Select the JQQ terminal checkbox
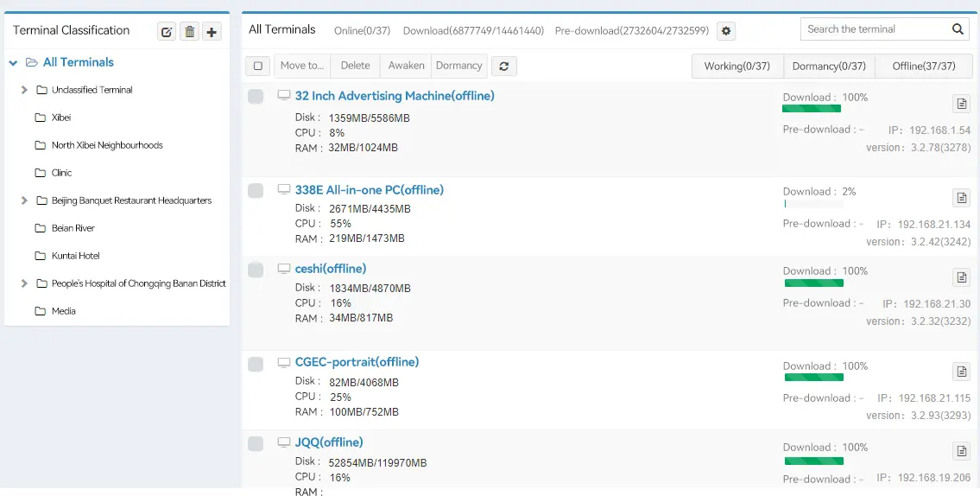 click(256, 443)
